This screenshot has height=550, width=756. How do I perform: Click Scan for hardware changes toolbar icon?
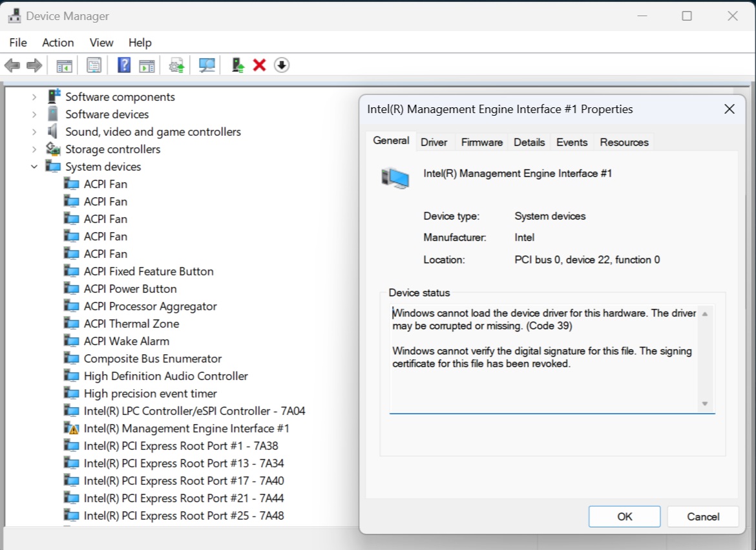coord(207,65)
